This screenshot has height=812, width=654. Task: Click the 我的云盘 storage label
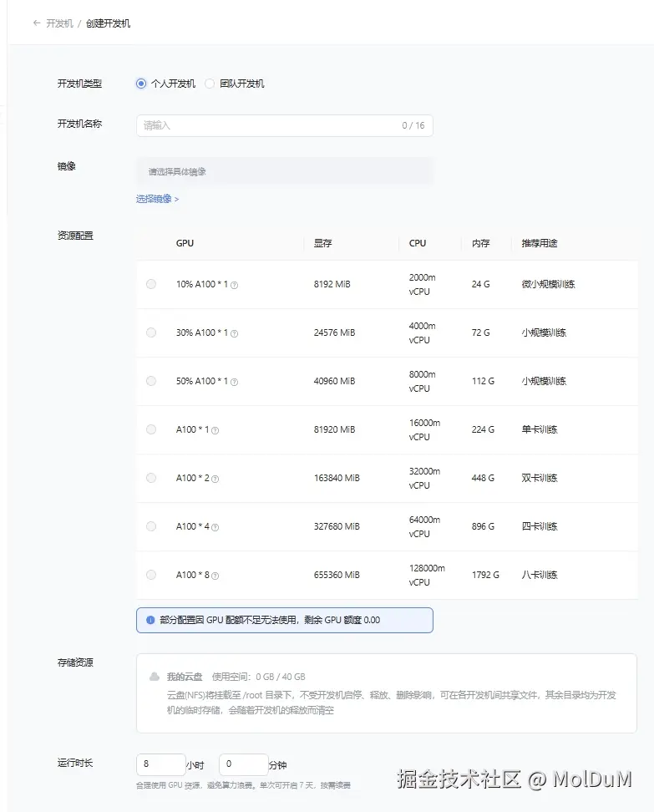(x=185, y=677)
